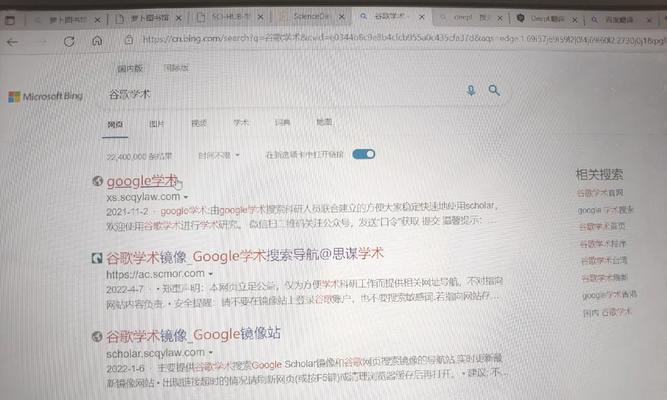The width and height of the screenshot is (667, 400).
Task: Open the browser home page icon
Action: coord(97,41)
